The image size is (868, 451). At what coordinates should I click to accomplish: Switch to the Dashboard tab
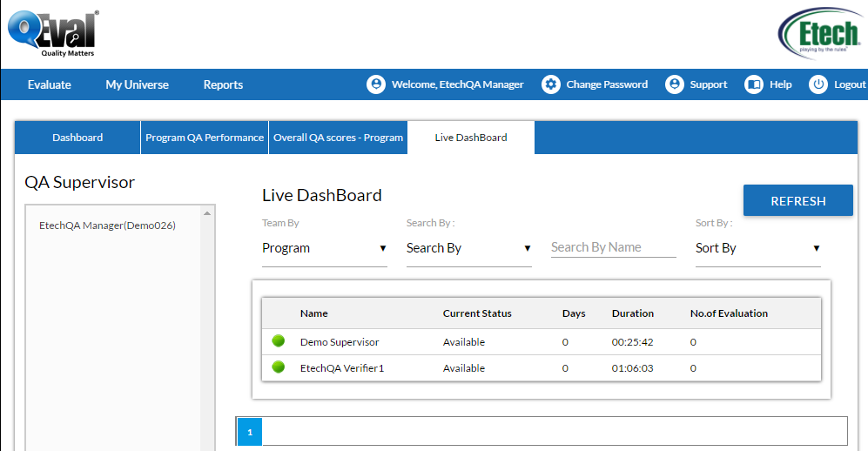coord(77,138)
